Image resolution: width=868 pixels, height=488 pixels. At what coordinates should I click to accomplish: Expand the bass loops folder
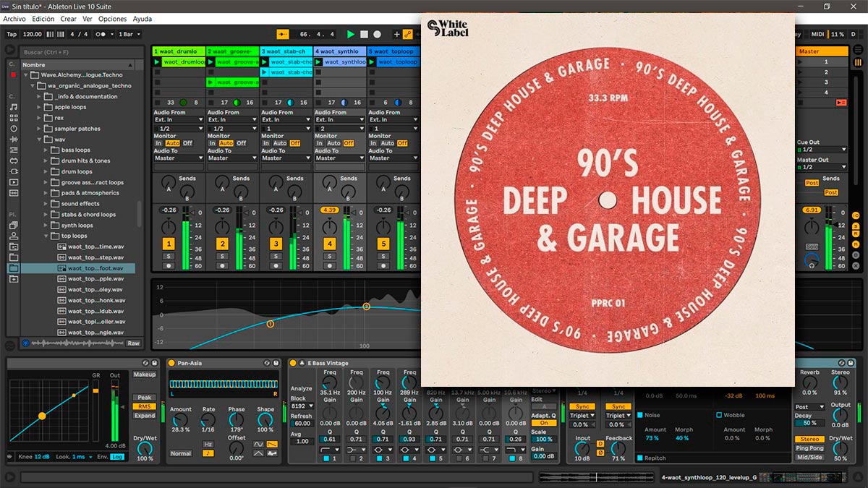(x=47, y=150)
